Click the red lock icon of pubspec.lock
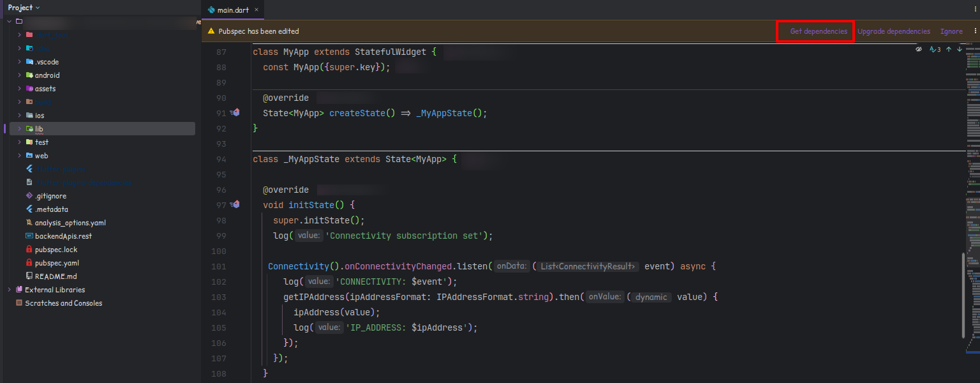Image resolution: width=980 pixels, height=383 pixels. click(x=29, y=250)
